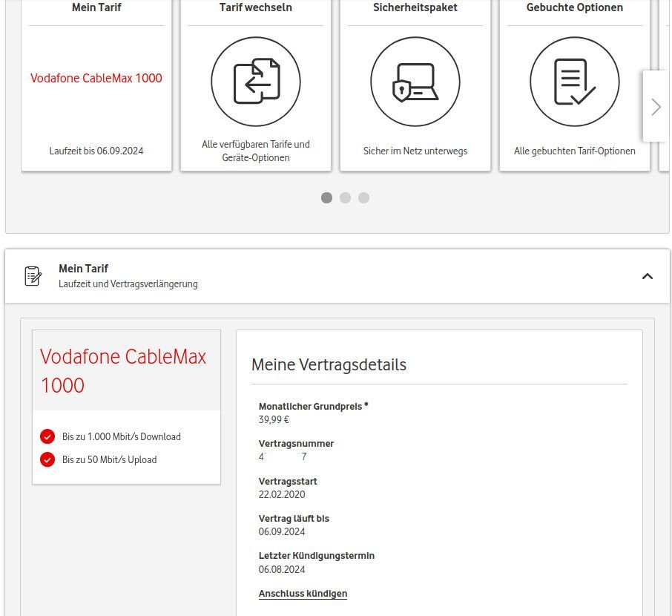Click 'Bis zu 1.000 Mbit/s Download' text
Viewport: 672px width, 616px height.
(122, 436)
